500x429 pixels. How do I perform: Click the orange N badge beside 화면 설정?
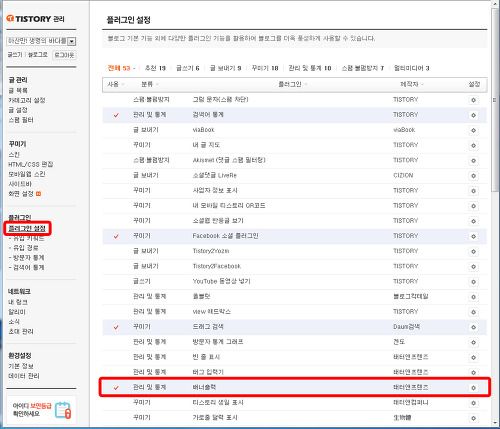(x=39, y=194)
